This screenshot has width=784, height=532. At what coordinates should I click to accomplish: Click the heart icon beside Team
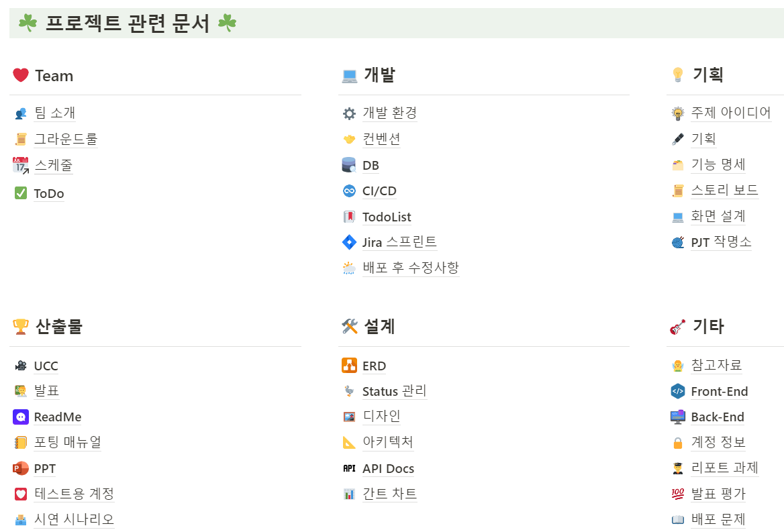pyautogui.click(x=19, y=75)
